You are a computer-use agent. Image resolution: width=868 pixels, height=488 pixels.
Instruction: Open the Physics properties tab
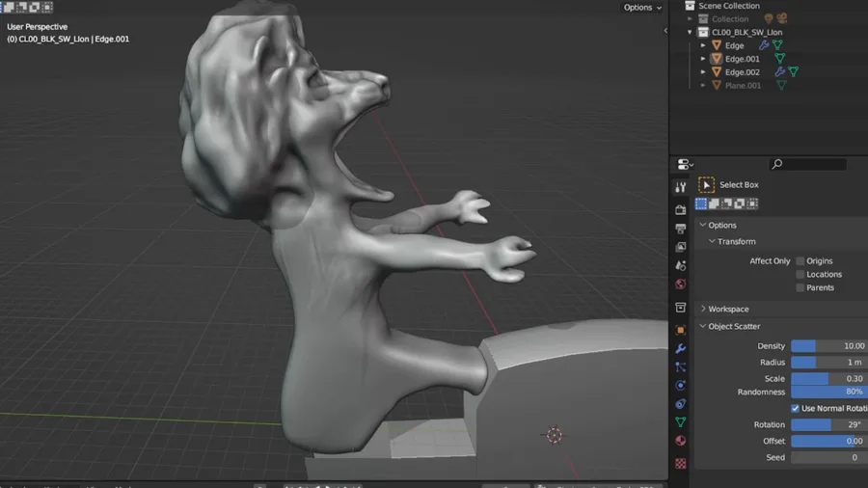[x=680, y=385]
